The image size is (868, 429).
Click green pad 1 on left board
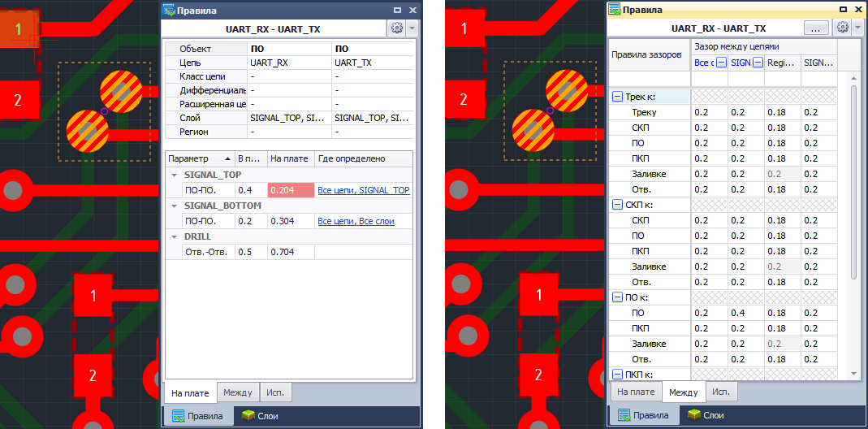(x=19, y=32)
